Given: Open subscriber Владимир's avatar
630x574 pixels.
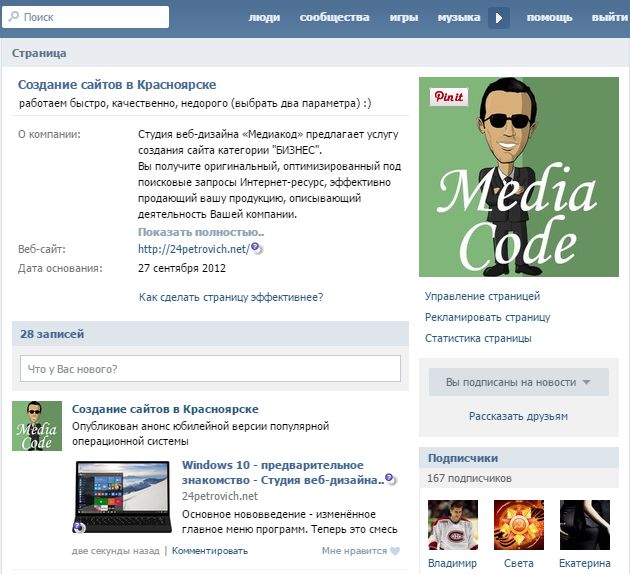Looking at the screenshot, I should (452, 525).
